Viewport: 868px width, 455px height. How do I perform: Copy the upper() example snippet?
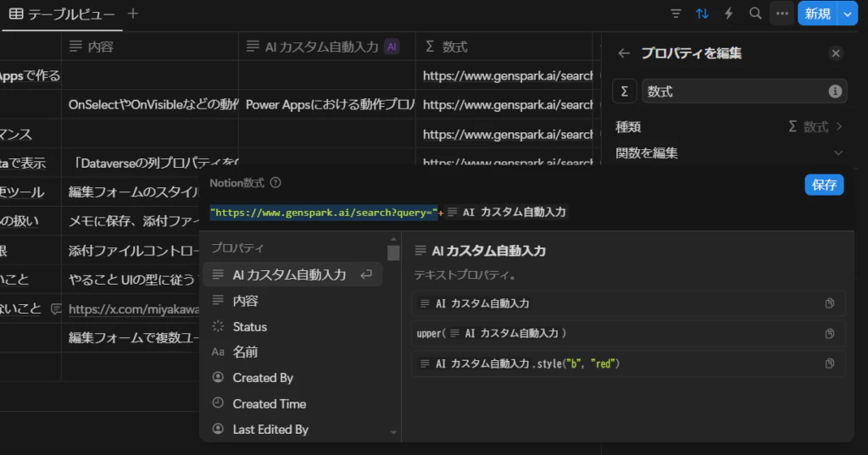click(x=829, y=333)
